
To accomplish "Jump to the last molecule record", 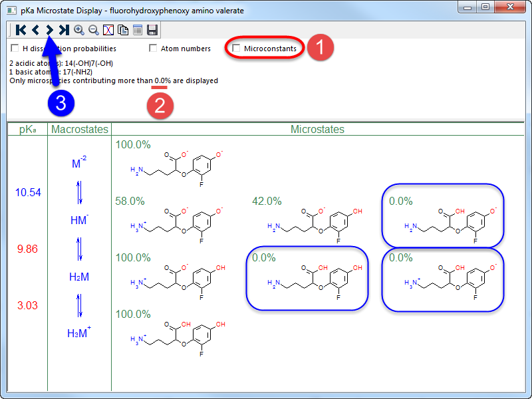I will coord(64,30).
